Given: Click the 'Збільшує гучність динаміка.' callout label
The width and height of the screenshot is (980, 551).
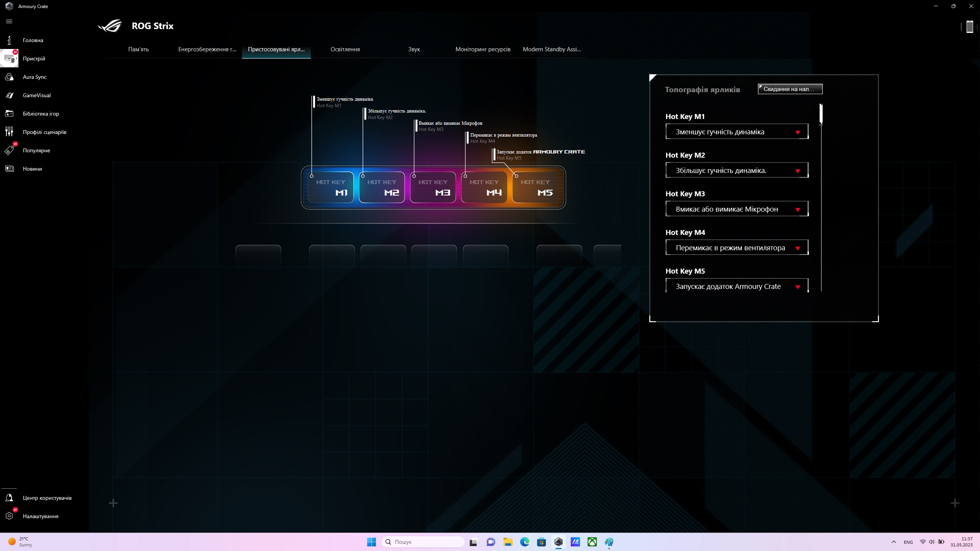Looking at the screenshot, I should pyautogui.click(x=397, y=111).
